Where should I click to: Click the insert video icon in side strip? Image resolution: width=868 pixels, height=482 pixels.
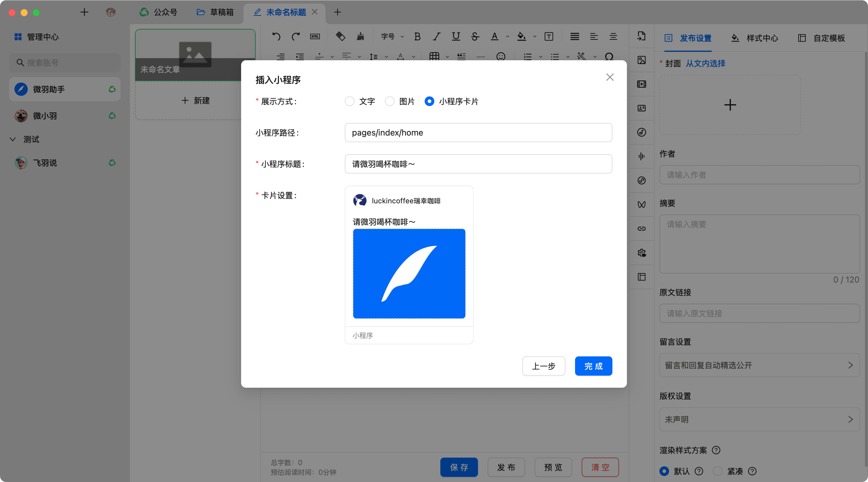point(642,84)
